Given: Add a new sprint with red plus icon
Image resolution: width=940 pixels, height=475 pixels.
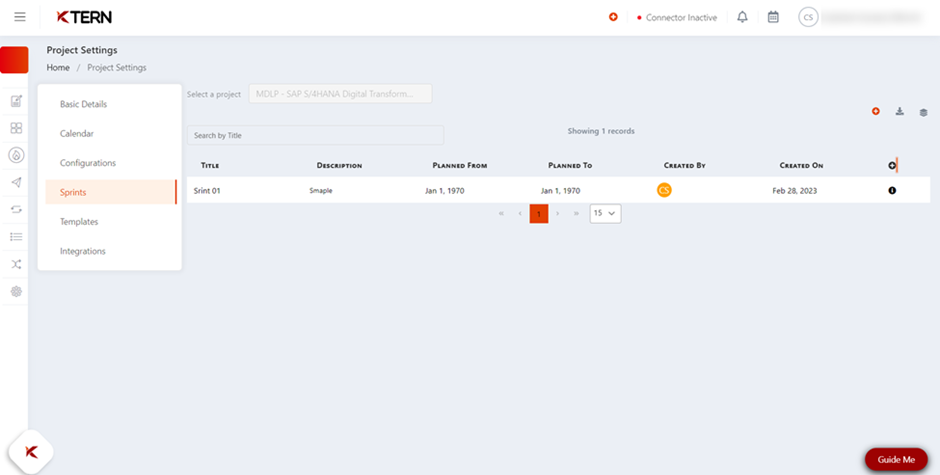Looking at the screenshot, I should coord(876,111).
